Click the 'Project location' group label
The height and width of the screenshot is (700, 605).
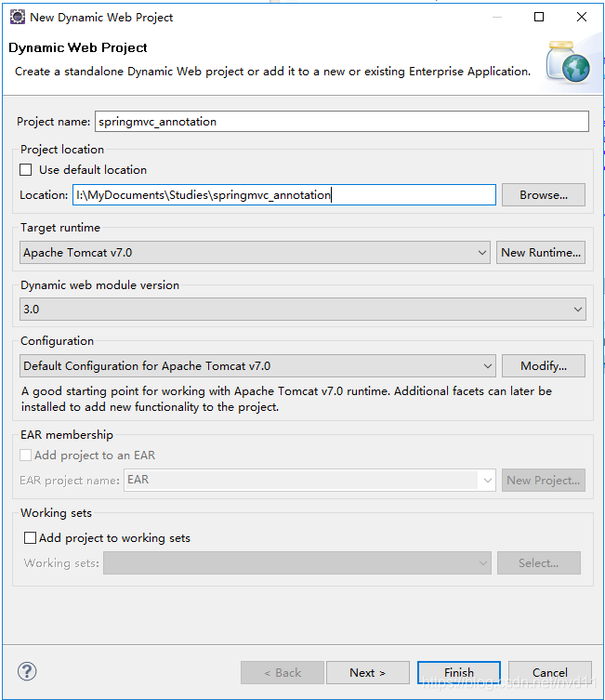62,149
